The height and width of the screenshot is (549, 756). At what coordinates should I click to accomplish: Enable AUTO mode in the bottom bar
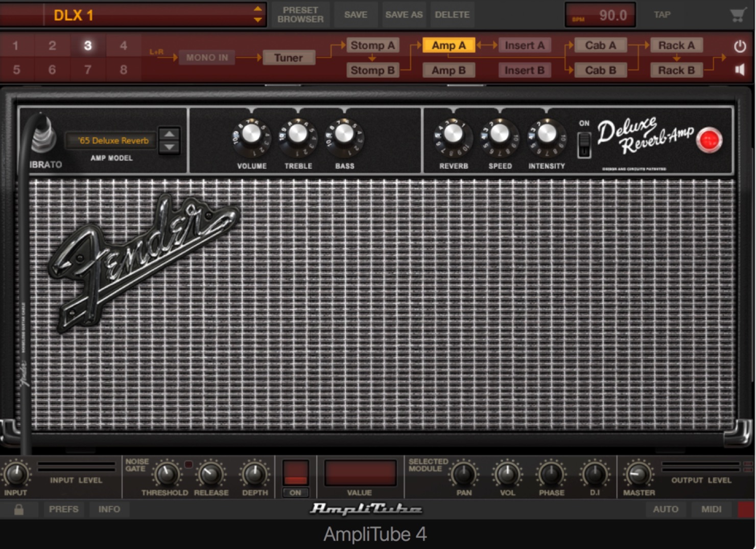(666, 509)
